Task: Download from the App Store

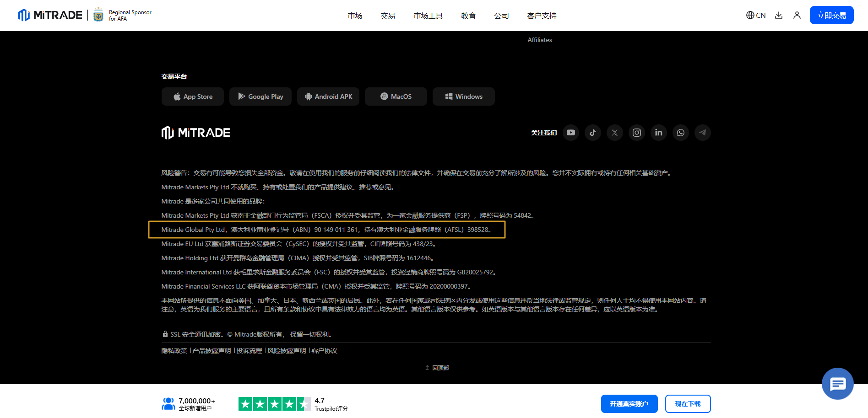Action: pyautogui.click(x=193, y=96)
